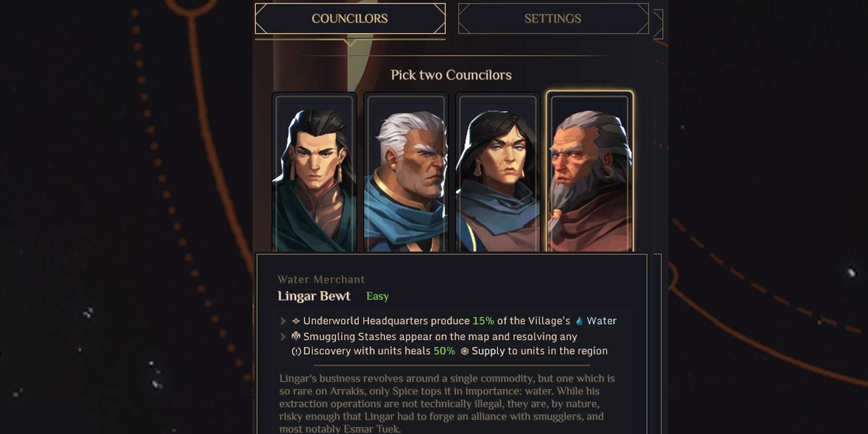Click the blue Water droplet icon
Image resolution: width=868 pixels, height=434 pixels.
[579, 321]
